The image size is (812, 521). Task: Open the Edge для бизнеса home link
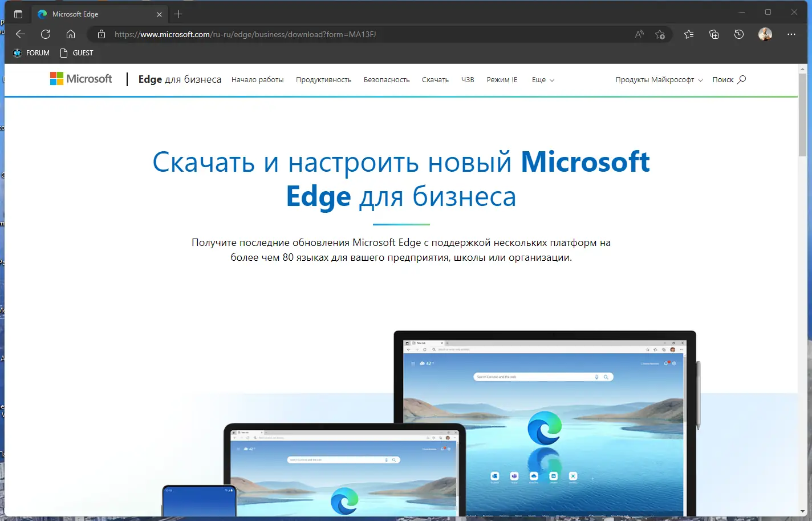[180, 79]
